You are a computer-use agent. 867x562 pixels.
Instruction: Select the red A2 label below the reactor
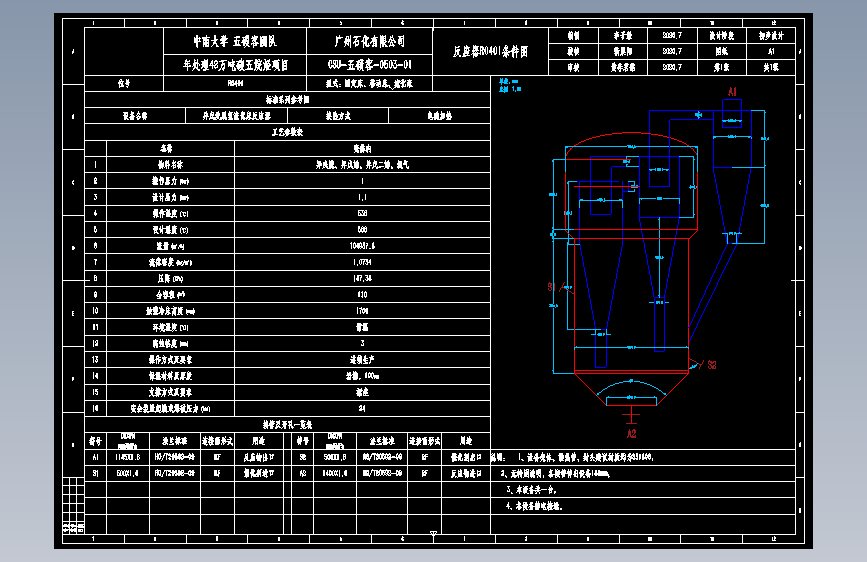[x=631, y=434]
